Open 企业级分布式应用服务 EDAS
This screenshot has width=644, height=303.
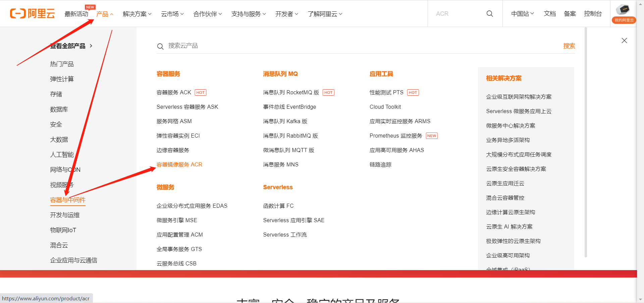click(x=192, y=206)
